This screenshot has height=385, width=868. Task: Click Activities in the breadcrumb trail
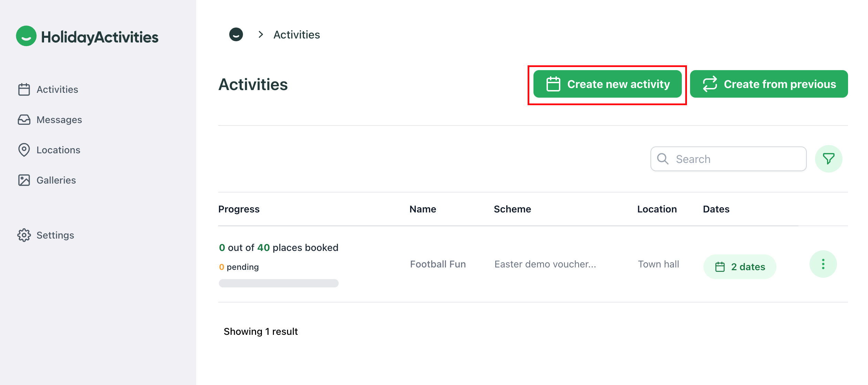click(296, 34)
